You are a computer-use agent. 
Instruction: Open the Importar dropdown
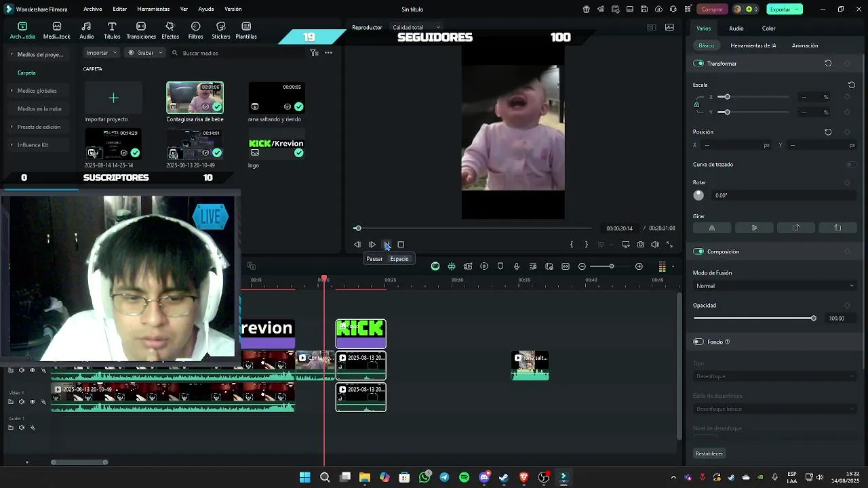[102, 53]
